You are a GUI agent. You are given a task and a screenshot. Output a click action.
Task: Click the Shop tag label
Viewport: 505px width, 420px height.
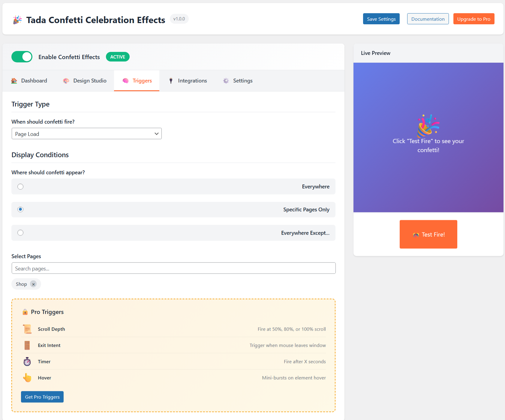[21, 284]
